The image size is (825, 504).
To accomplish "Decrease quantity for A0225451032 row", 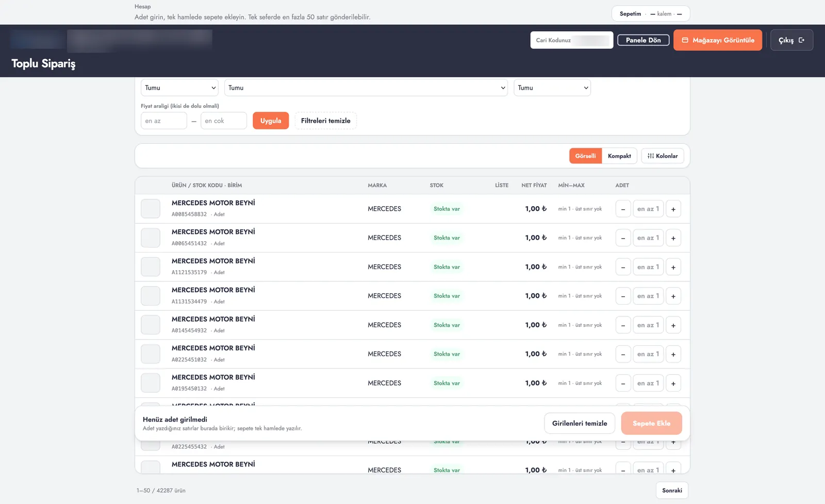I will pos(623,355).
